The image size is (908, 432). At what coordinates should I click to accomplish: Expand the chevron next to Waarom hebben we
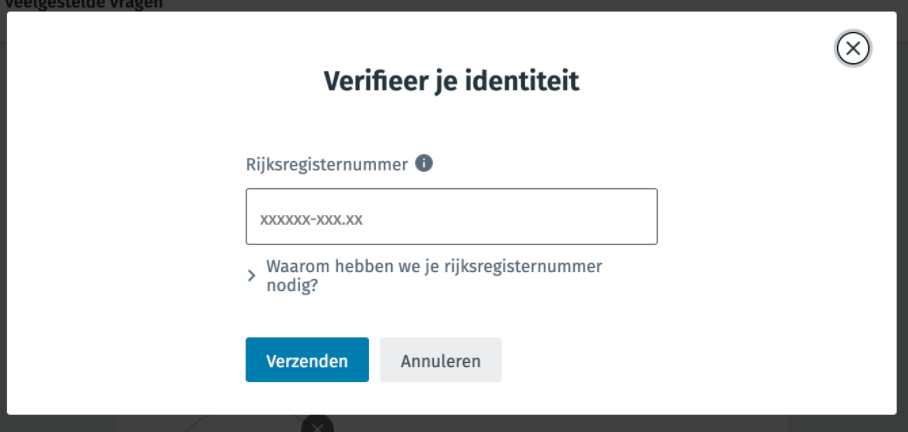[251, 276]
